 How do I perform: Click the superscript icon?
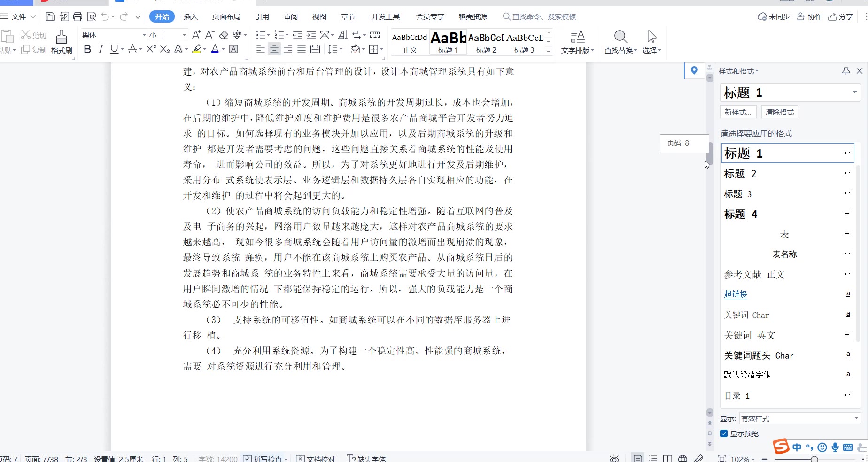151,49
